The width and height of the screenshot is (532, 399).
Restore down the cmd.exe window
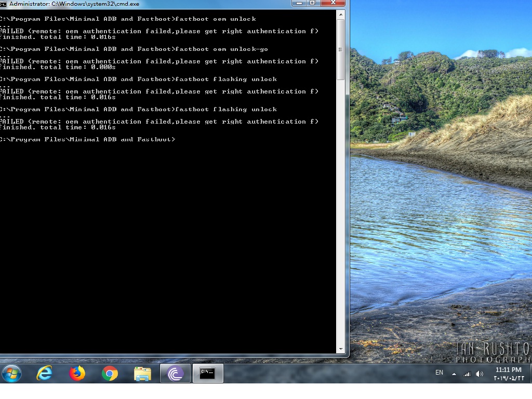[x=313, y=3]
